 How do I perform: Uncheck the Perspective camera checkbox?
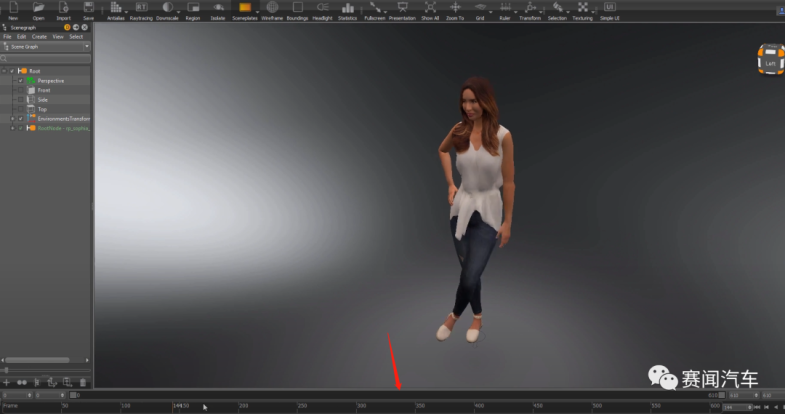pos(20,80)
